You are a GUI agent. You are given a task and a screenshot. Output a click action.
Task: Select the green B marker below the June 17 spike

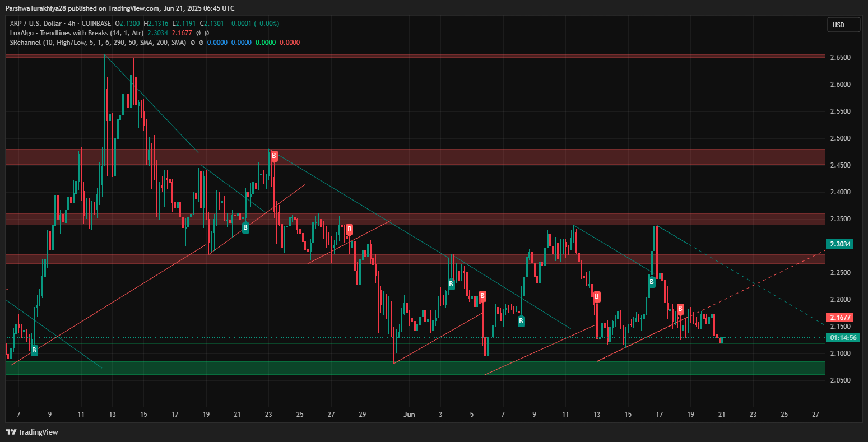coord(652,282)
